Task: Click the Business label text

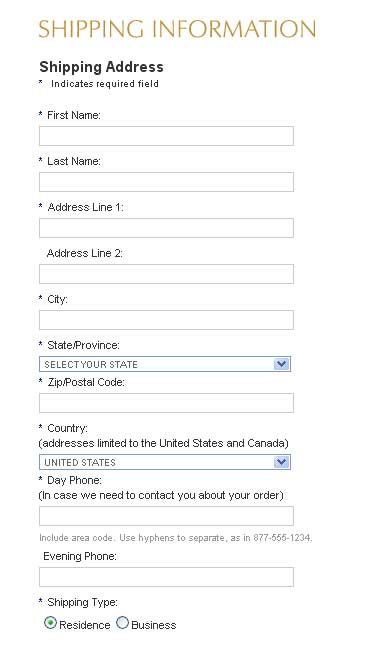Action: click(x=154, y=625)
